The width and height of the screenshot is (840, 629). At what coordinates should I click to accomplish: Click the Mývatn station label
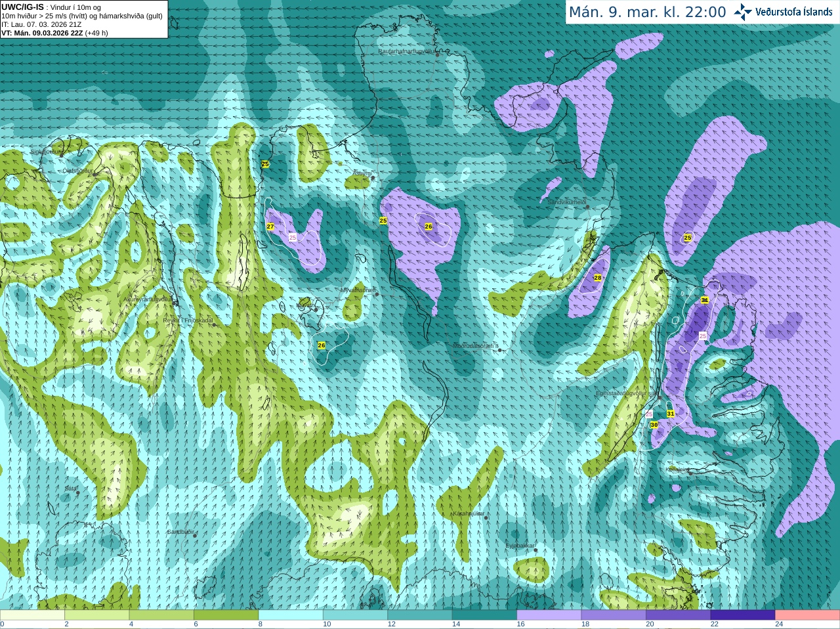(x=304, y=305)
